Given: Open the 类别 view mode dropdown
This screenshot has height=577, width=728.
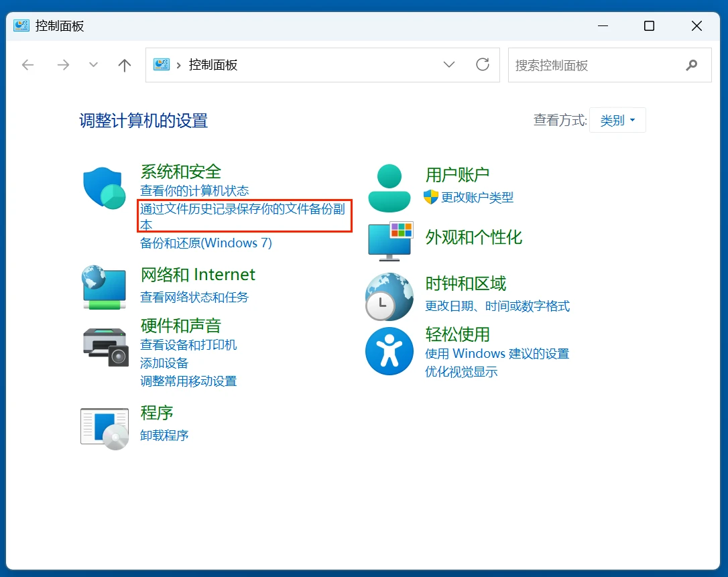Looking at the screenshot, I should [x=617, y=120].
